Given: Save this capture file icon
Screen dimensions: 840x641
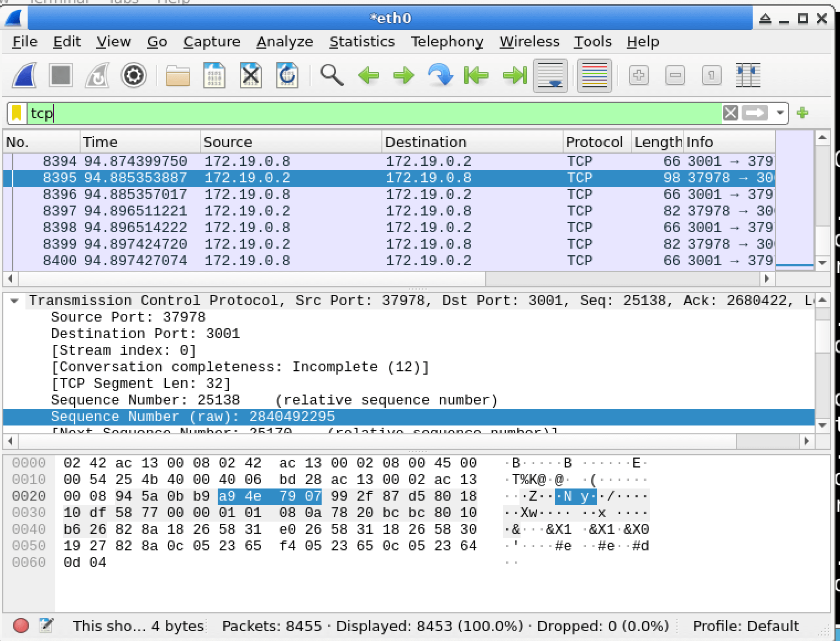Looking at the screenshot, I should pos(214,75).
